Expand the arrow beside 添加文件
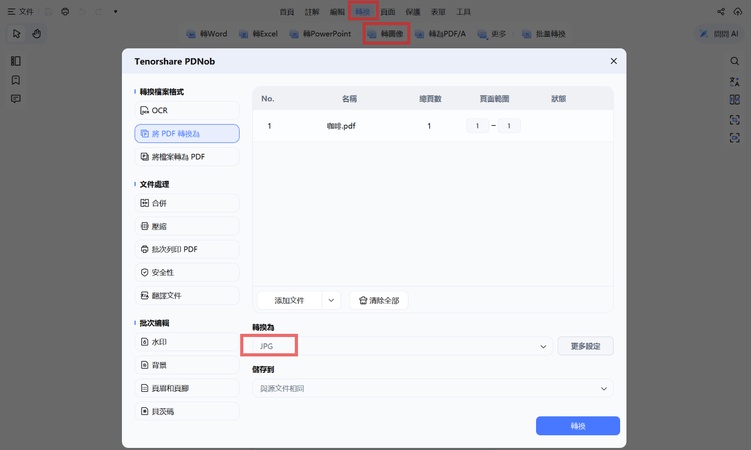Screen dimensions: 751x450 331,300
